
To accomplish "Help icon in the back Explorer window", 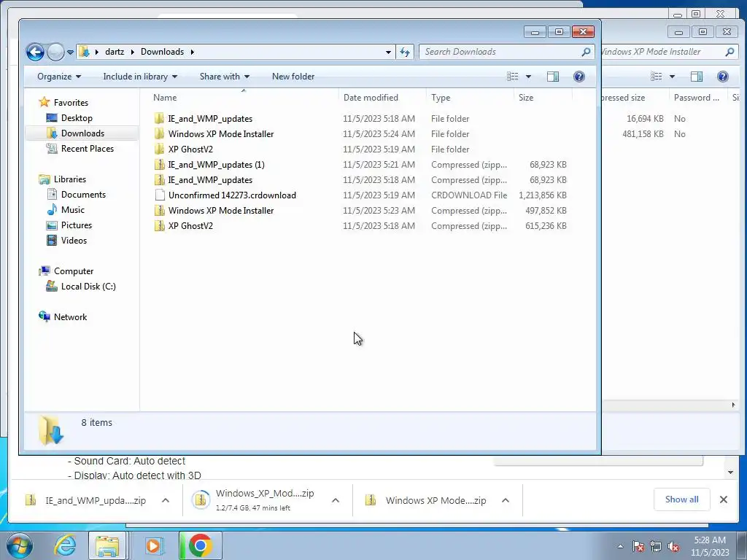I will tap(722, 77).
